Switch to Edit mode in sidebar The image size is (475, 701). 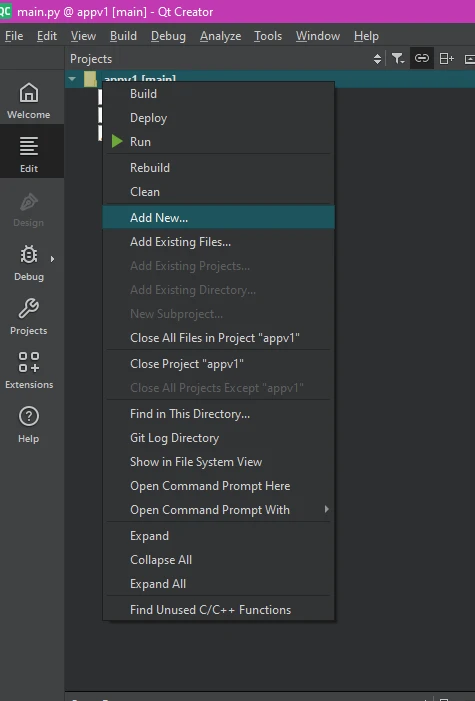point(29,154)
